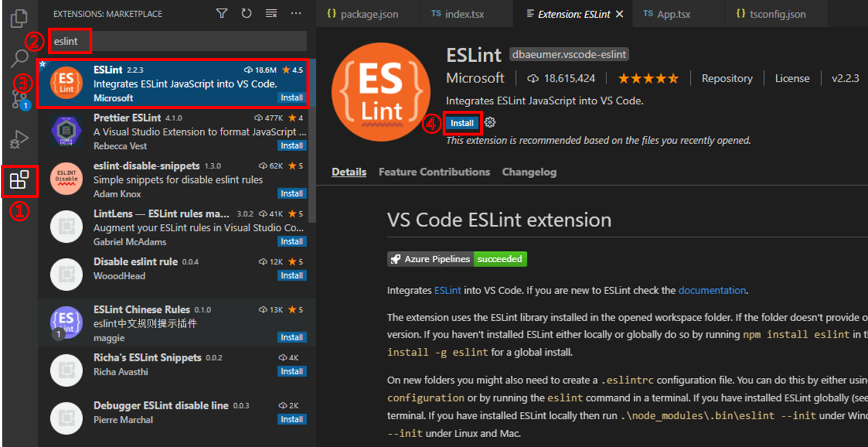Viewport: 868px width, 447px height.
Task: Click Debugger ESLint disable line placeholder logo
Action: [x=66, y=419]
